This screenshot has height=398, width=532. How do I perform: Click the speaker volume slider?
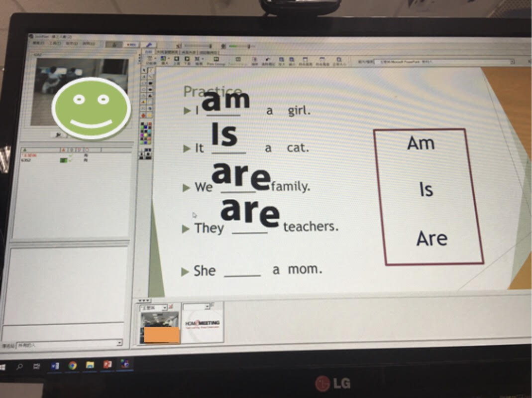click(197, 45)
